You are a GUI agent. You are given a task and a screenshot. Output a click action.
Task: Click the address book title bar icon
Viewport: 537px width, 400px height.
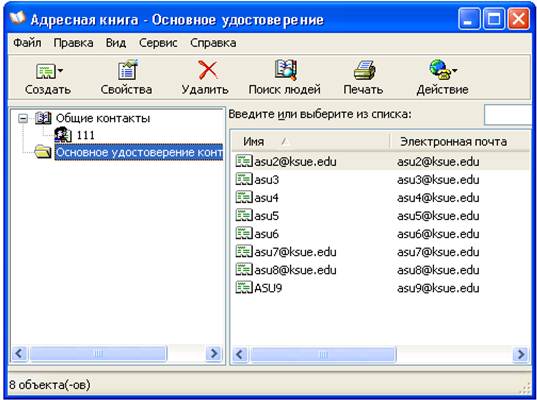coord(17,17)
